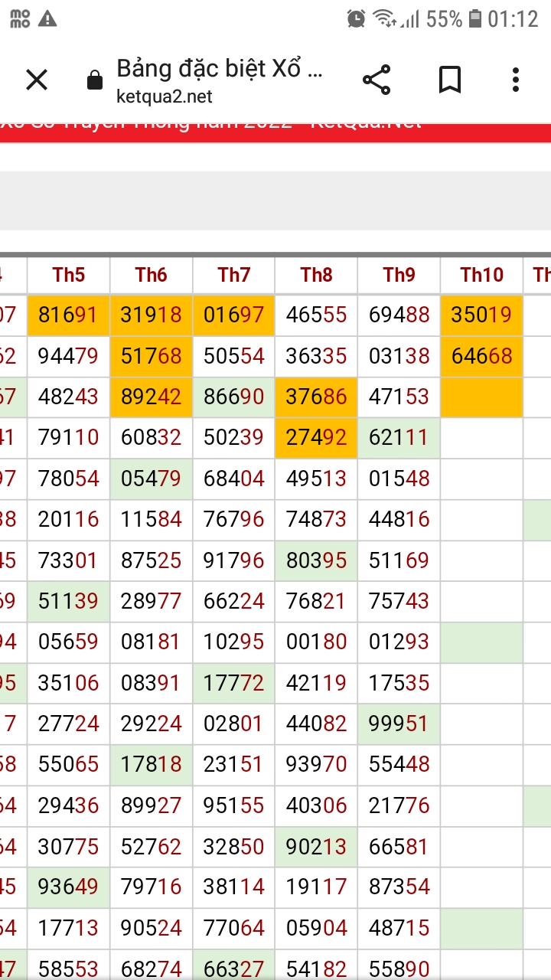
Task: Click green highlighted cell 99951
Action: [x=399, y=724]
